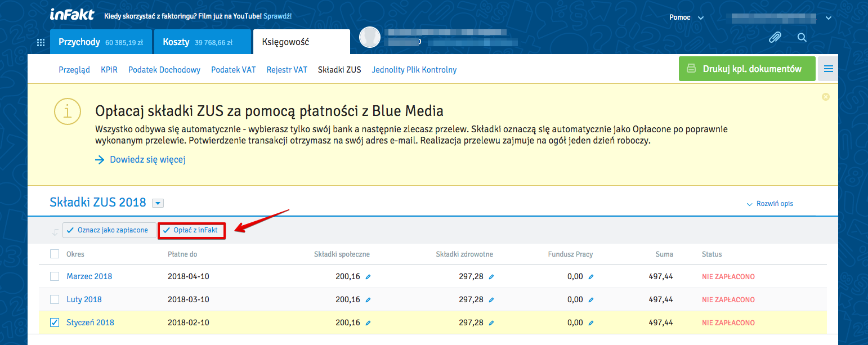Close the yellow Blue Media info banner
Screen dimensions: 868x345
click(x=826, y=97)
